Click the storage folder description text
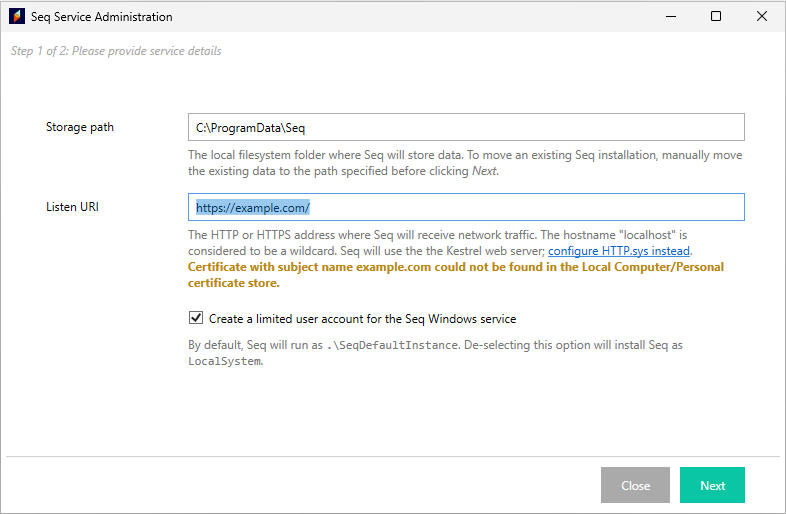Screen dimensions: 786x514 tap(465, 163)
